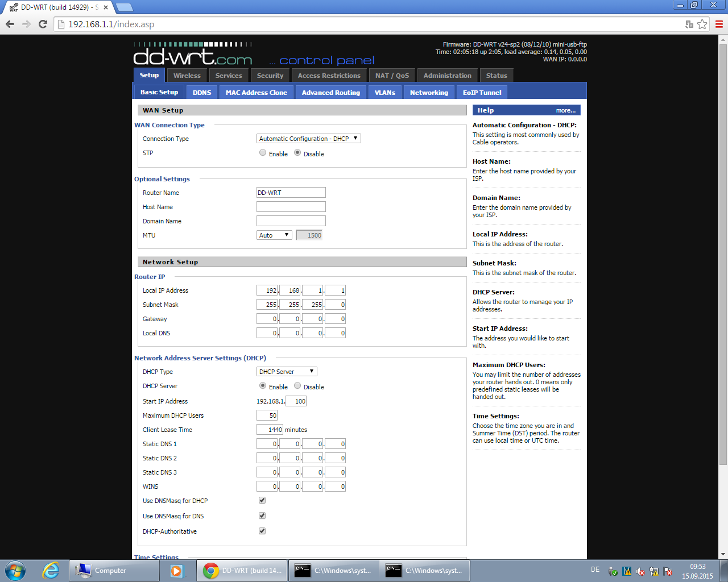Open the Windows Start orb
This screenshot has width=728, height=582.
[x=15, y=571]
